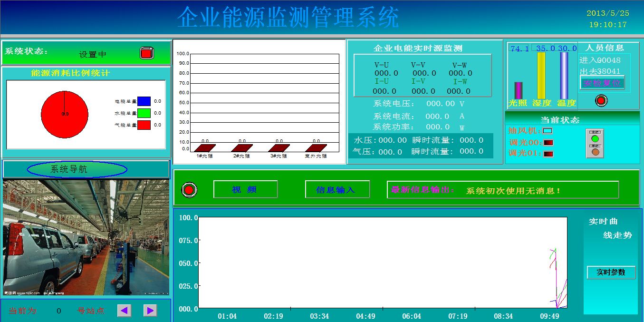This screenshot has width=644, height=322.
Task: Click the 调光01 dimmer status indicator
Action: pyautogui.click(x=548, y=154)
